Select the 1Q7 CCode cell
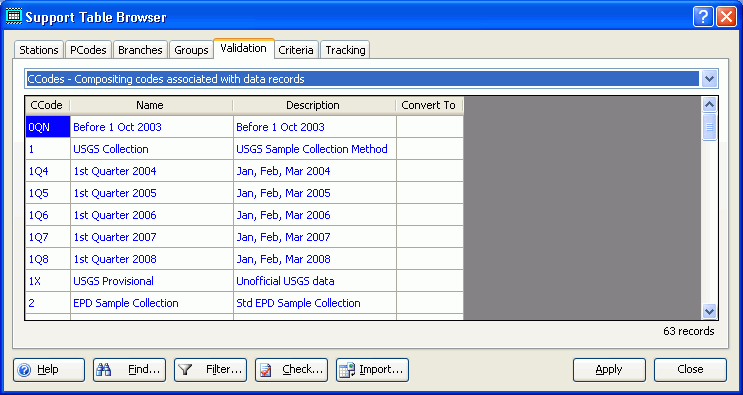The image size is (743, 395). (x=48, y=237)
